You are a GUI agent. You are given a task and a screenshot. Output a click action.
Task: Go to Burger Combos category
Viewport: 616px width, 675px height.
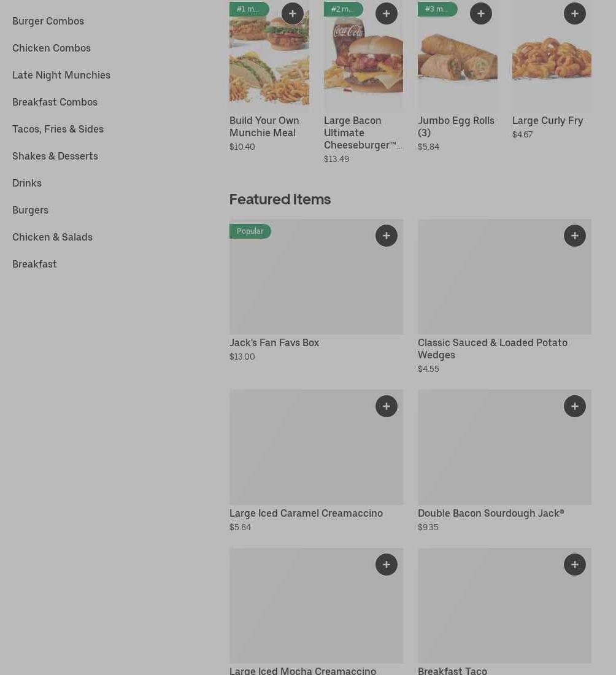tap(48, 21)
